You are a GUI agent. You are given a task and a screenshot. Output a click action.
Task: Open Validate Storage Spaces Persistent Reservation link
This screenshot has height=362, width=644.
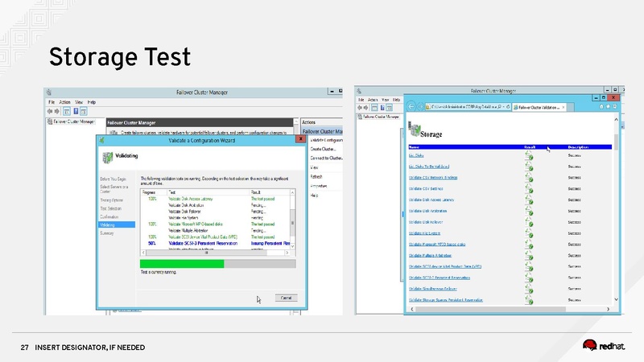pyautogui.click(x=446, y=300)
